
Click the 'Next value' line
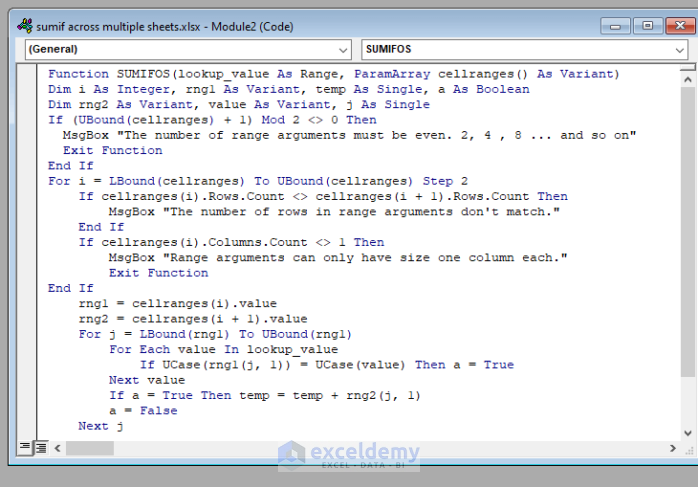[147, 380]
